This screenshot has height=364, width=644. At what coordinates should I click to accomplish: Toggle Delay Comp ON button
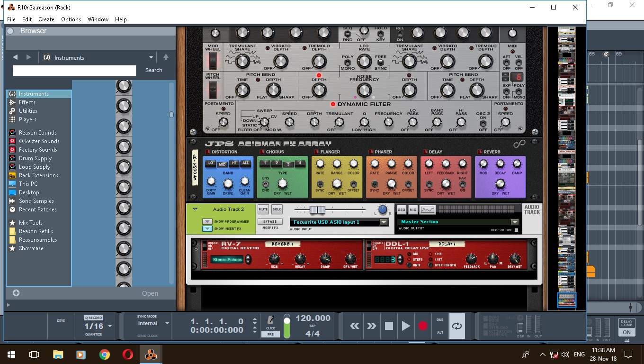[626, 332]
